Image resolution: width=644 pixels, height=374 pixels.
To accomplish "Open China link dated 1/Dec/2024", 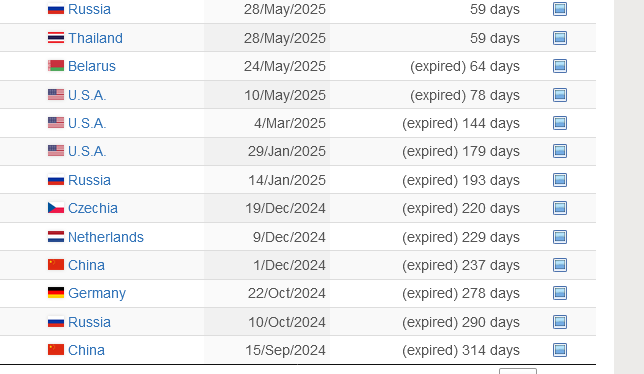I will pos(86,265).
